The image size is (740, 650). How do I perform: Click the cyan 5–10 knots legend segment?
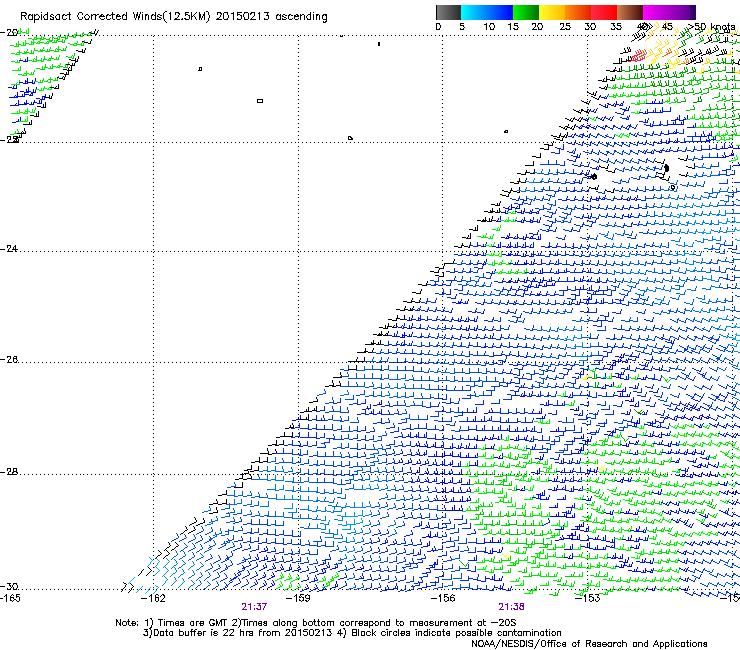(473, 12)
